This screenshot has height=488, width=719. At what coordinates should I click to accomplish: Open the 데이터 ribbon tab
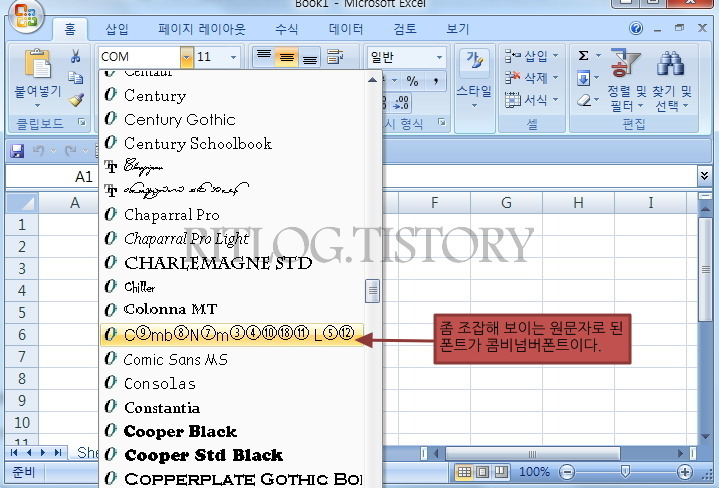(346, 29)
